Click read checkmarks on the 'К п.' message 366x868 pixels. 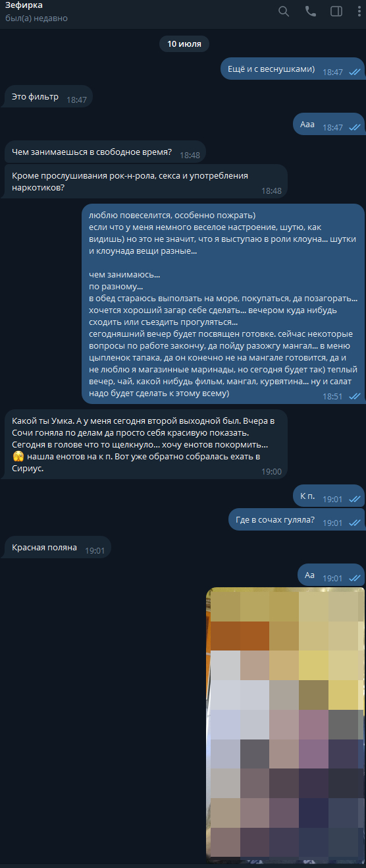click(355, 499)
